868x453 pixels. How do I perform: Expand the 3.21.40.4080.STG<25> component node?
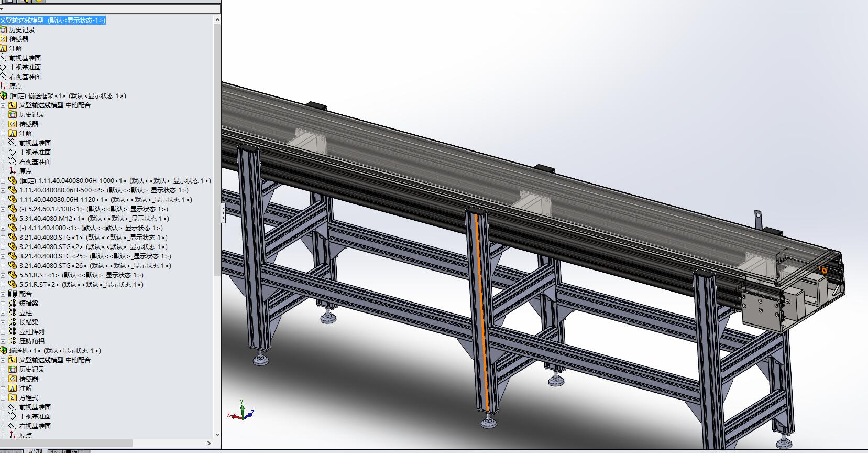(x=3, y=256)
